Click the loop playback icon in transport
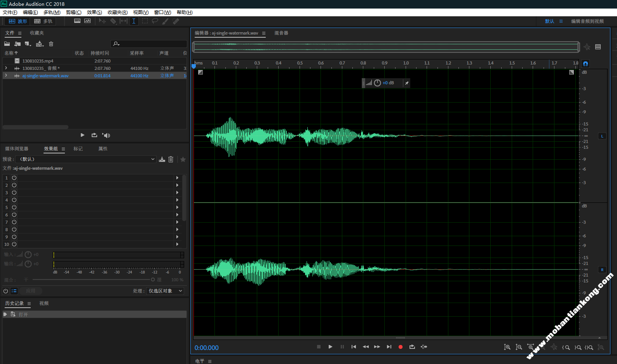Screen dimensions: 617x364 pos(412,347)
